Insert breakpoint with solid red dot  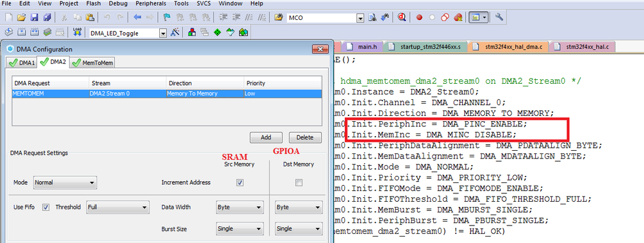pos(419,17)
